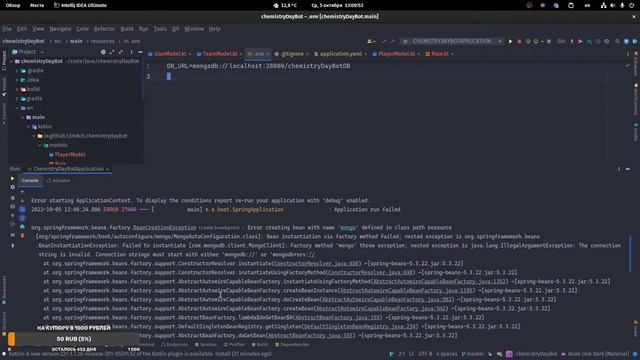640x360 pixels.
Task: Collapse the main folder
Action: (x=23, y=117)
